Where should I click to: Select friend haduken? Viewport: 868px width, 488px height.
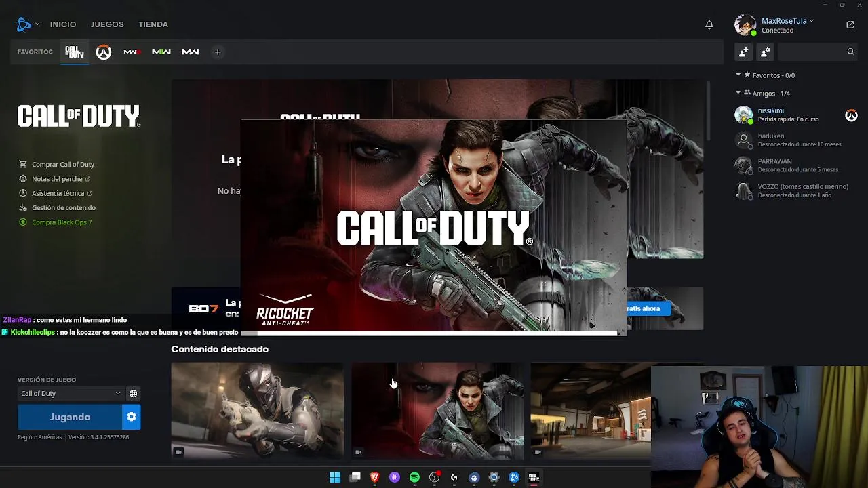[x=797, y=140]
